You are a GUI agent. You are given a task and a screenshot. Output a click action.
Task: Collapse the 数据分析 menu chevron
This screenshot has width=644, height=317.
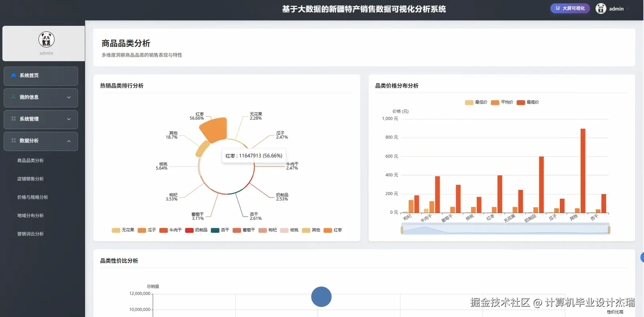[x=69, y=141]
